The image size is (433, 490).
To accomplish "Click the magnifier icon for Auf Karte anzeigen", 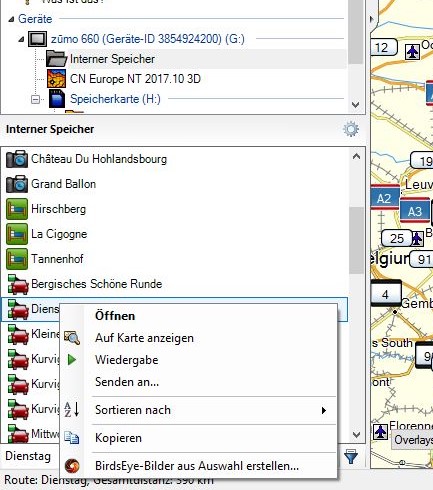I will pyautogui.click(x=72, y=338).
